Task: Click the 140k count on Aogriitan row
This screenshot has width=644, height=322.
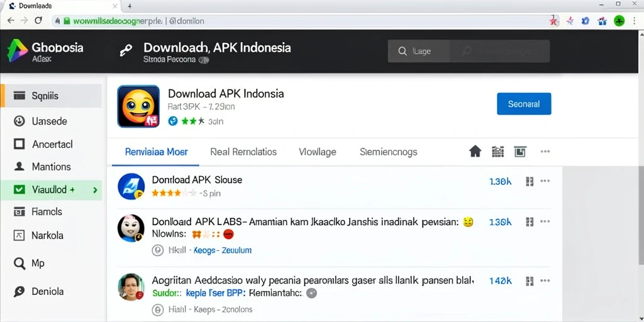Action: coord(500,281)
